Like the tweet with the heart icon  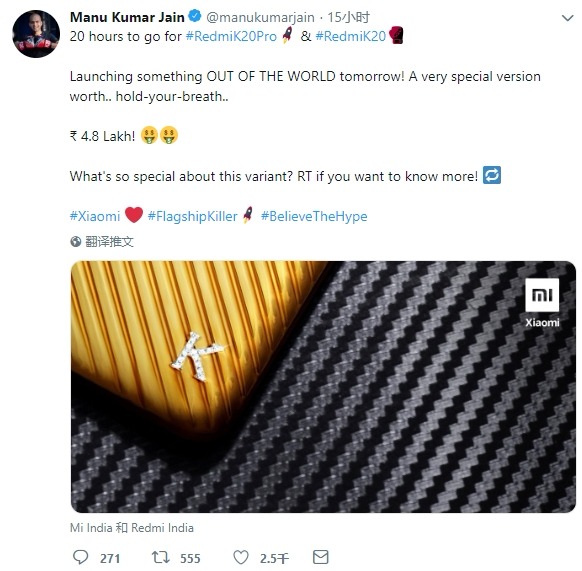click(241, 557)
